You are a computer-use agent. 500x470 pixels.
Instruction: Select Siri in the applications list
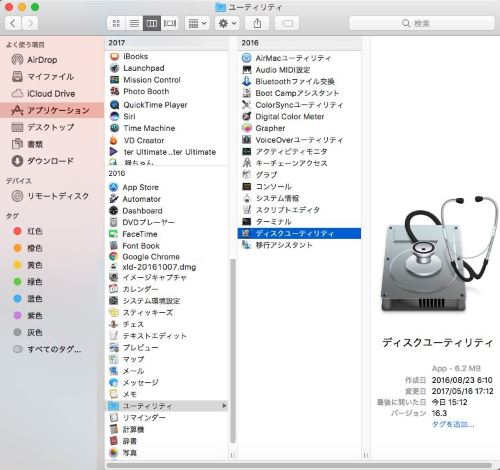coord(167,116)
